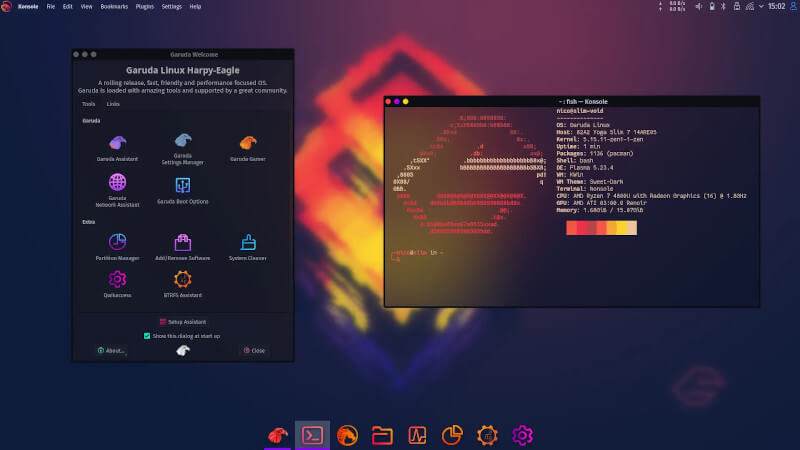The width and height of the screenshot is (800, 450).
Task: Click 'CPU: AMD Ryzen 7 4800U' line
Action: pos(652,196)
